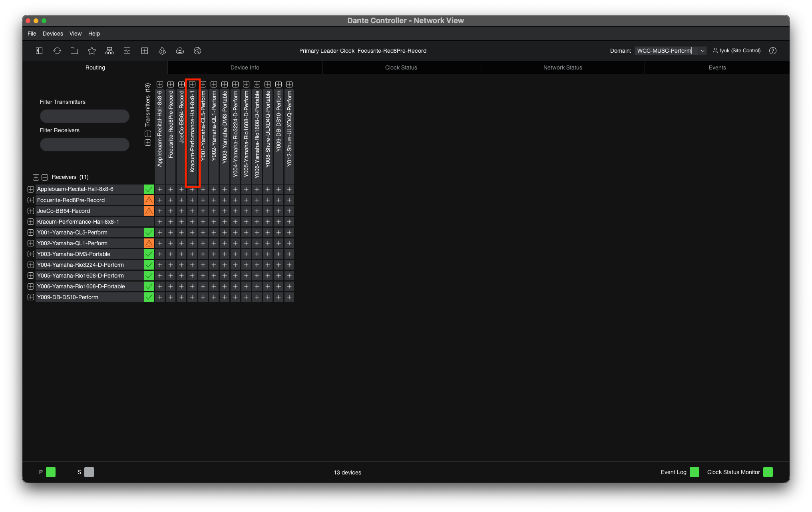Click the Event Log status indicator
The height and width of the screenshot is (512, 812).
pos(695,472)
